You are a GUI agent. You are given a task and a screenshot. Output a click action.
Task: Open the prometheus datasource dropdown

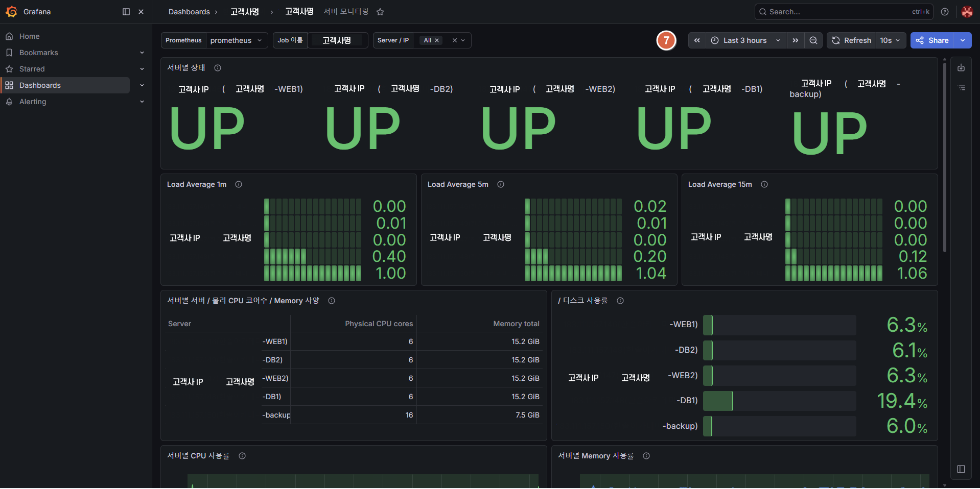click(x=237, y=40)
